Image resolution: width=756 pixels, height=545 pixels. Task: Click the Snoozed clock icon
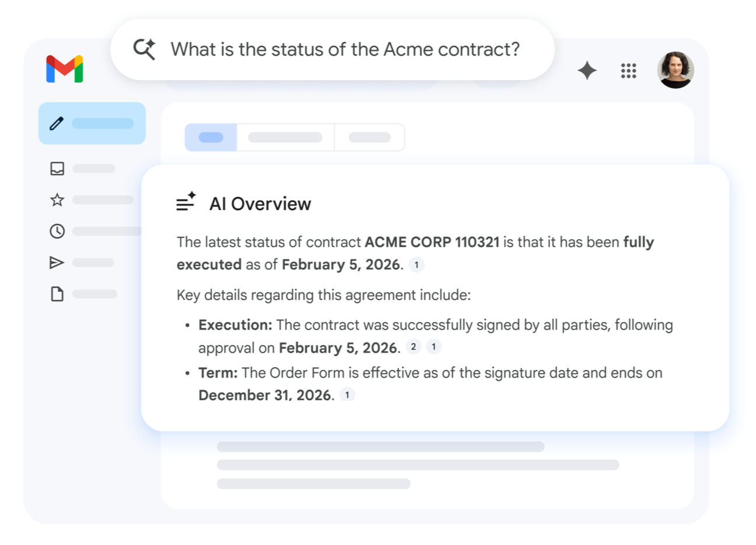click(x=57, y=231)
